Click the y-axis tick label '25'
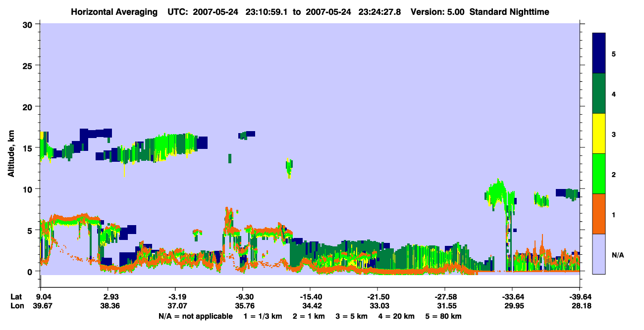This screenshot has width=644, height=330. pyautogui.click(x=29, y=65)
